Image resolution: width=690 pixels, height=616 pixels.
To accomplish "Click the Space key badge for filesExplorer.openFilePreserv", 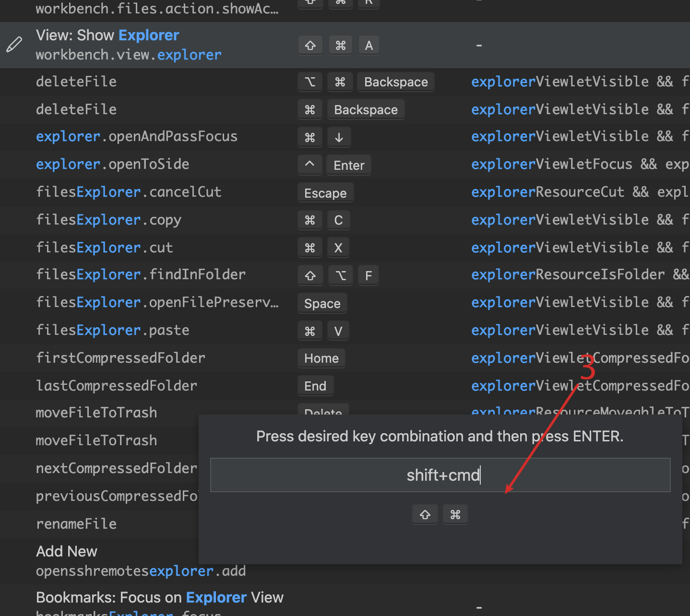I will (x=322, y=303).
